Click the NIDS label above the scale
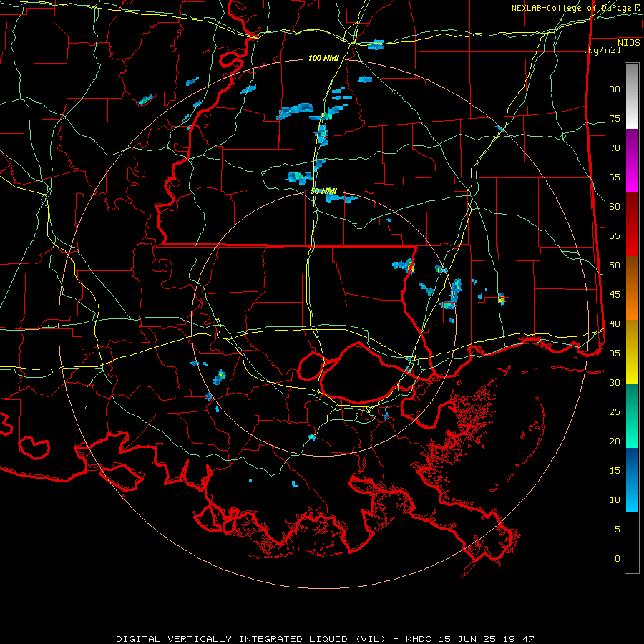The height and width of the screenshot is (644, 644). click(628, 43)
